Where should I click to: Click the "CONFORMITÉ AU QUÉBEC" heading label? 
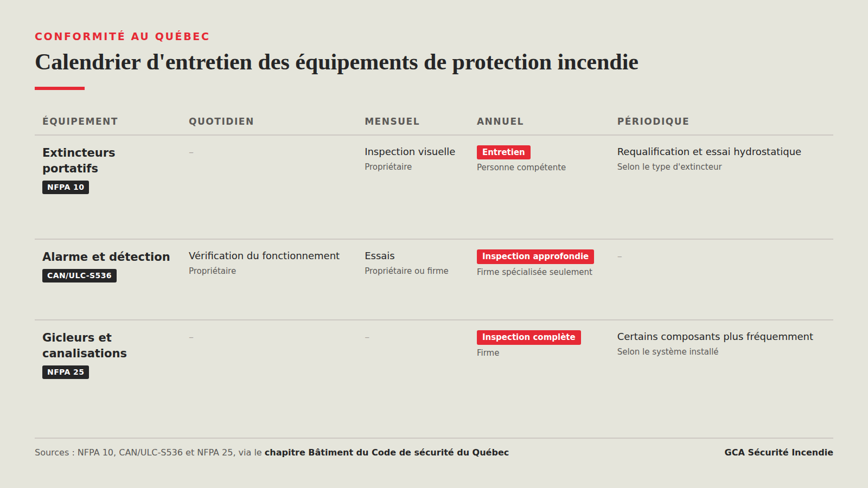pos(122,36)
